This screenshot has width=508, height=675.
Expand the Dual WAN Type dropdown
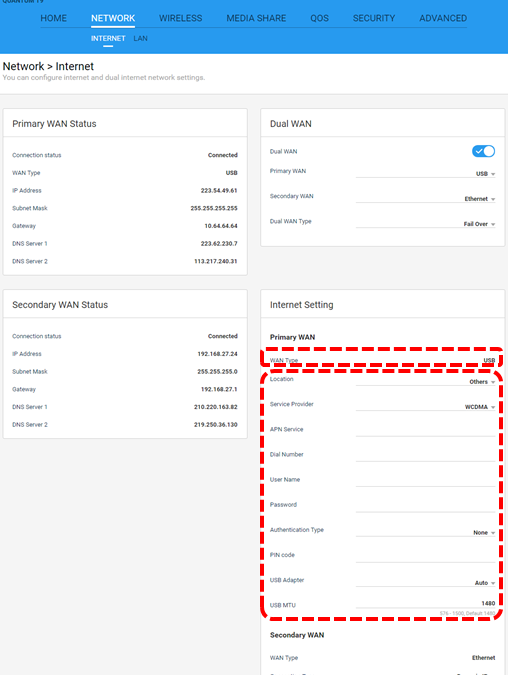tap(425, 223)
